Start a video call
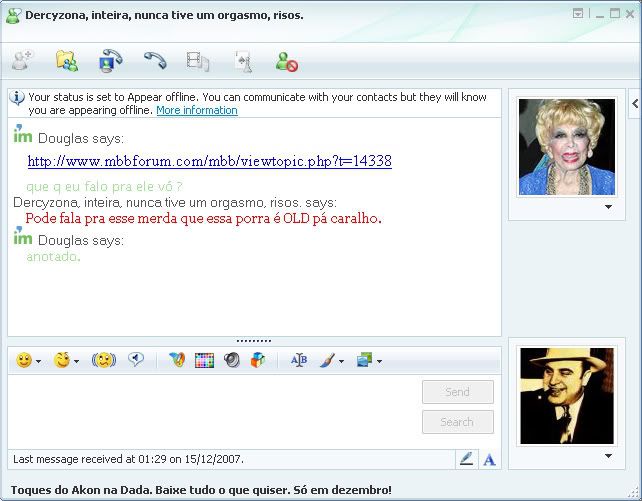Screen dimensions: 642x501 click(x=111, y=61)
